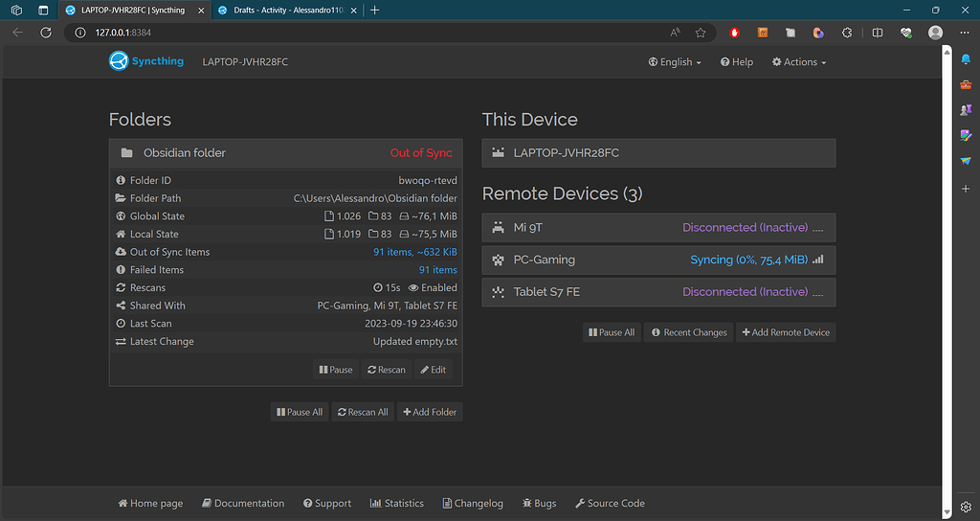This screenshot has width=980, height=521.
Task: Click the 91 items failed items link
Action: point(437,270)
